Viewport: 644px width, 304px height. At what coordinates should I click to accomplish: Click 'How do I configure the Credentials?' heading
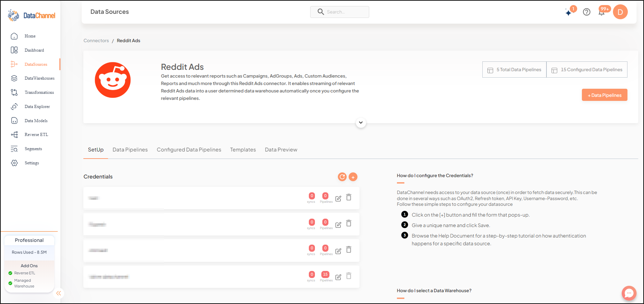click(x=435, y=176)
